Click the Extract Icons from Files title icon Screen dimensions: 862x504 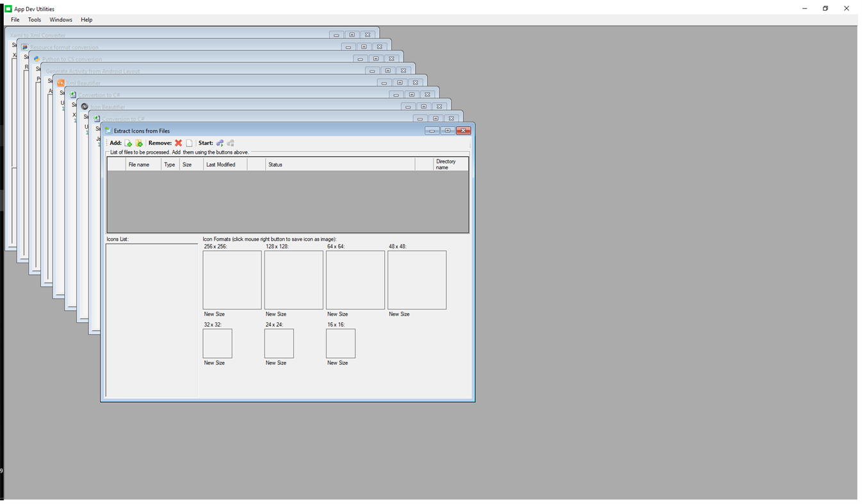pos(108,131)
